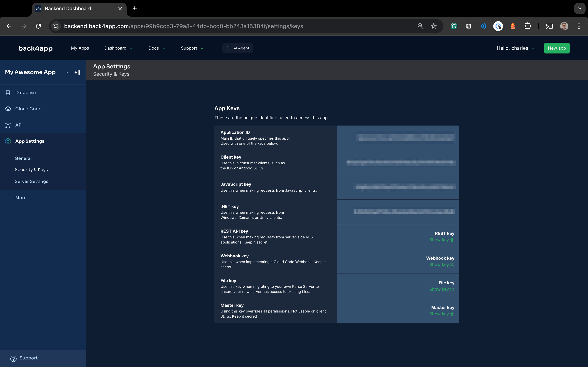Click the blue sound-wave extension icon
This screenshot has height=367, width=588.
coord(483,26)
